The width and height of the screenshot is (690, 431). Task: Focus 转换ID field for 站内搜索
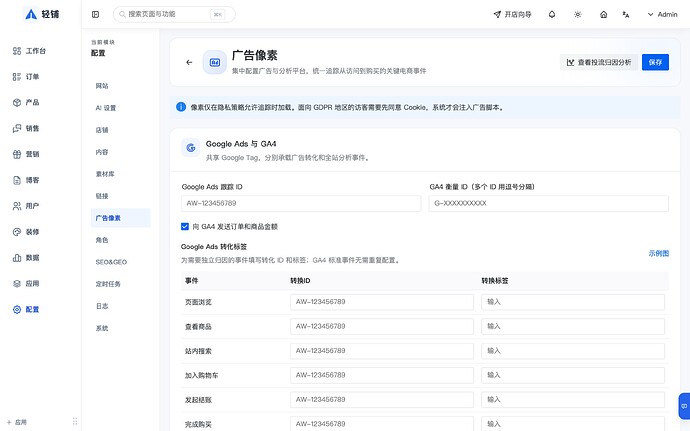tap(382, 351)
